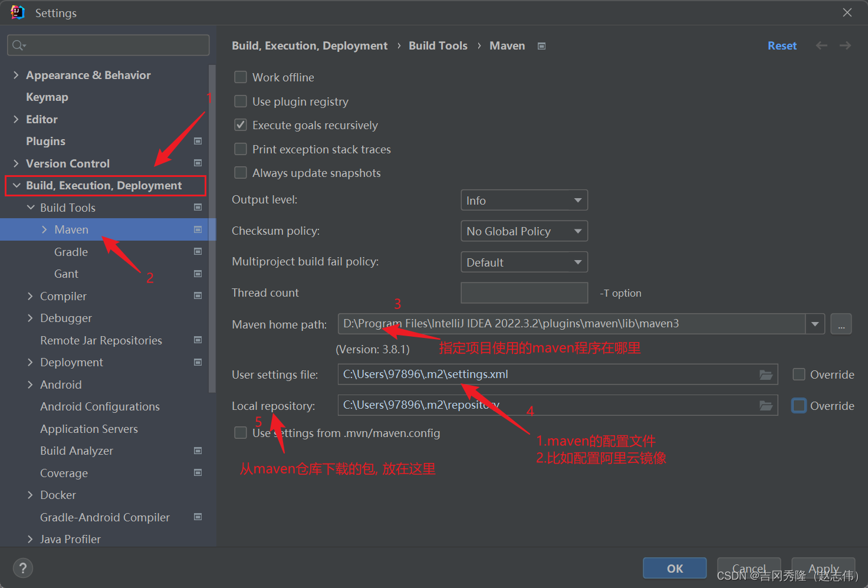The height and width of the screenshot is (588, 868).
Task: Open help with the question mark icon
Action: pyautogui.click(x=23, y=569)
